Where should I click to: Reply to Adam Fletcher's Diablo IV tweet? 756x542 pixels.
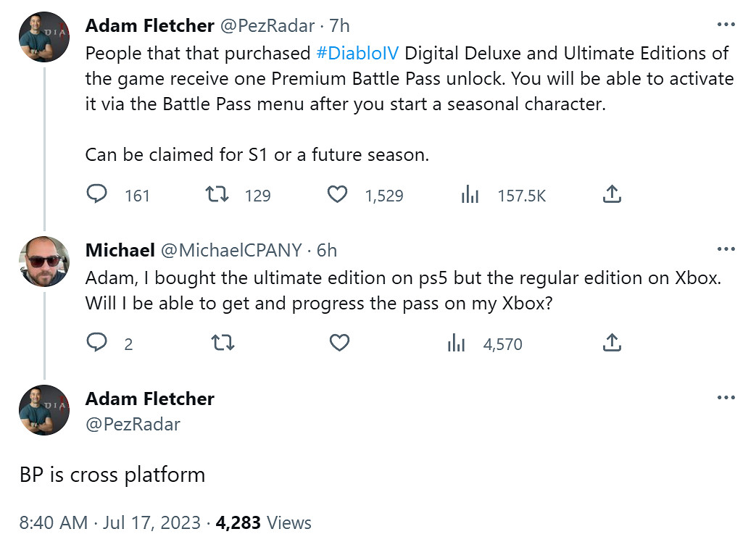(97, 195)
